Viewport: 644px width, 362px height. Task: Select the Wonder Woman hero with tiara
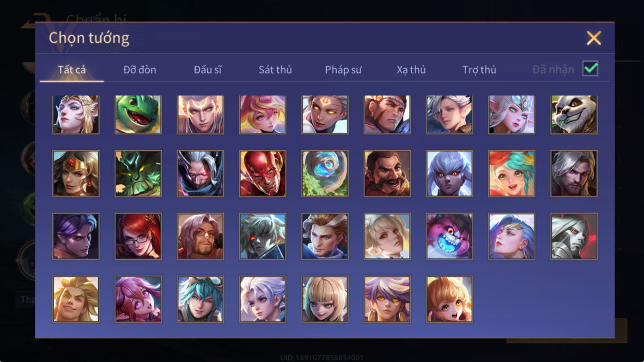click(76, 173)
